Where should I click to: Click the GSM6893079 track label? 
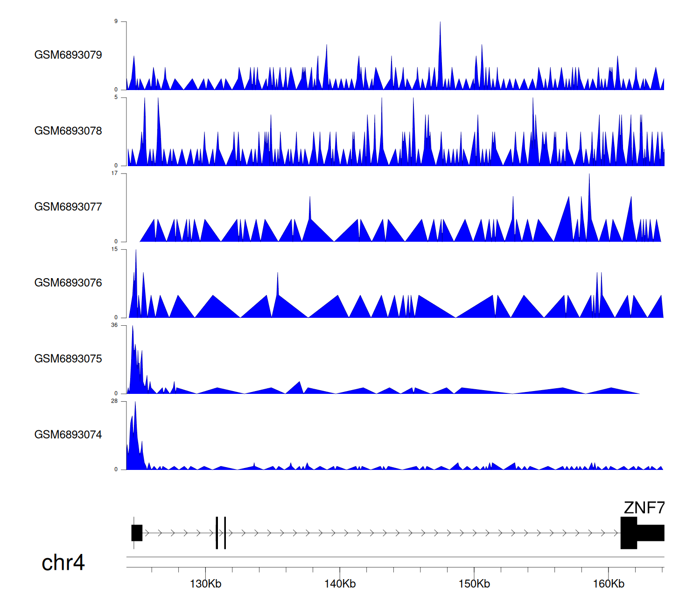point(68,55)
